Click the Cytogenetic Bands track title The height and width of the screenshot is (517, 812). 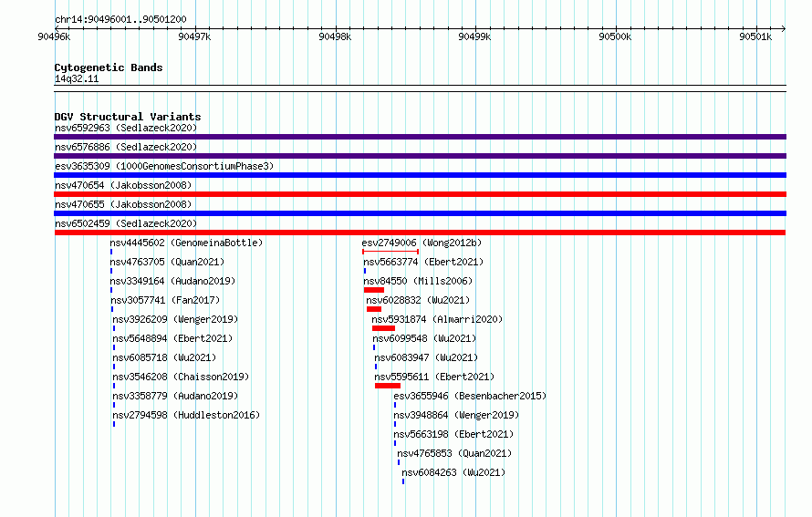pyautogui.click(x=109, y=67)
